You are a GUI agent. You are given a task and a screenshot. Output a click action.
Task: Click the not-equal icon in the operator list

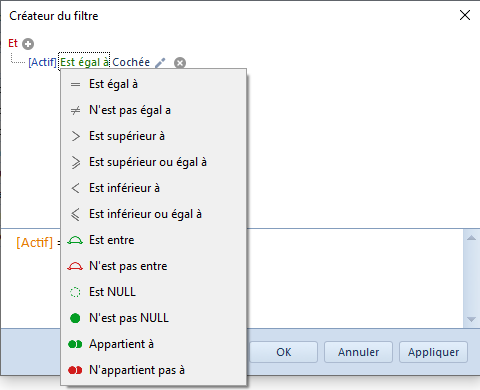tap(75, 110)
